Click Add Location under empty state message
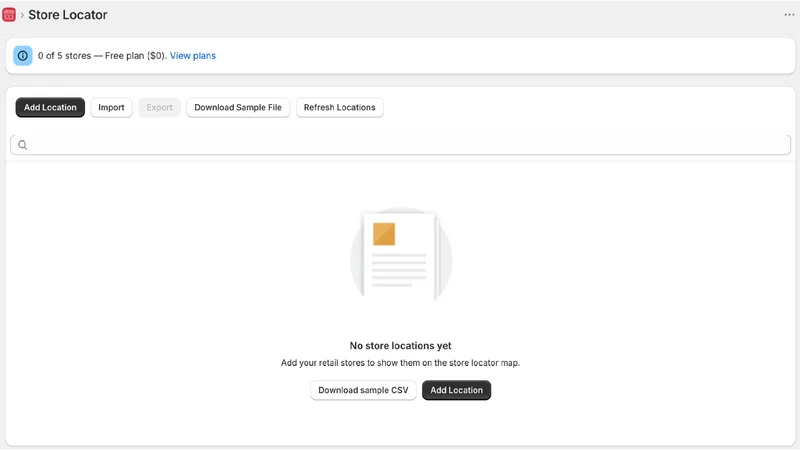The height and width of the screenshot is (450, 800). pyautogui.click(x=456, y=390)
